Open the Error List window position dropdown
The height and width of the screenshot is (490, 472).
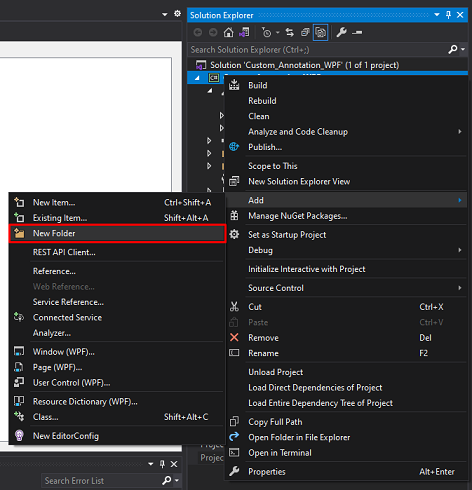[151, 464]
